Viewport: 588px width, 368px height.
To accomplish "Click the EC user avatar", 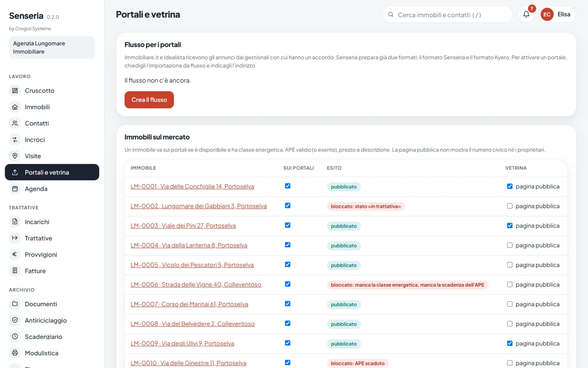I will (x=547, y=14).
